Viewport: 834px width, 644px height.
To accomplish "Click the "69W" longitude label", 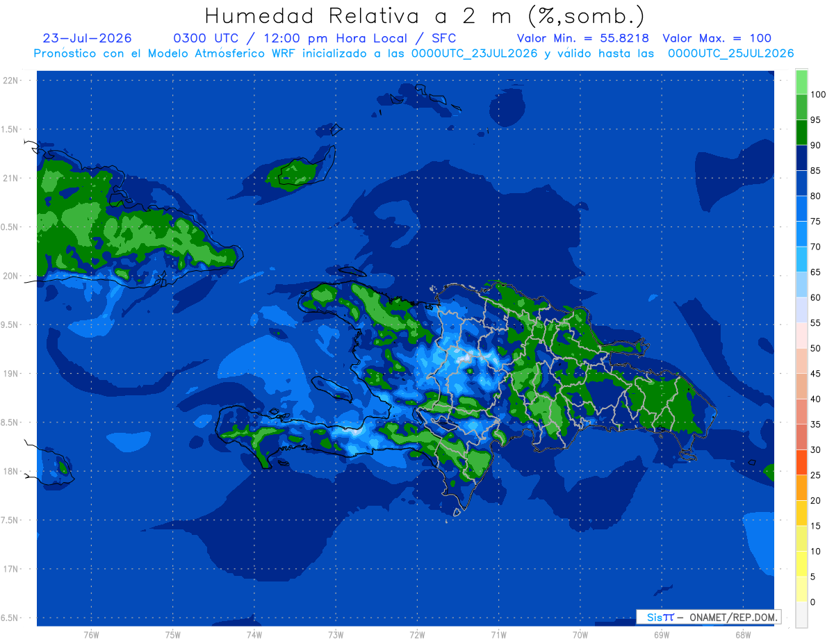I will point(662,634).
